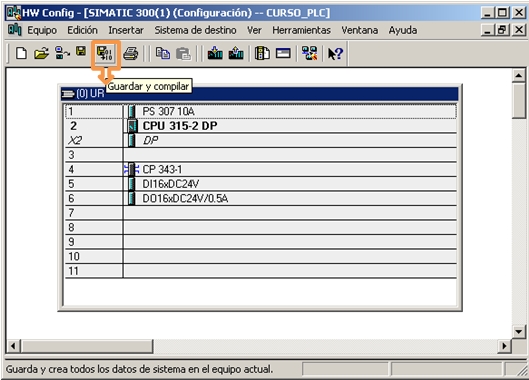The width and height of the screenshot is (529, 380).
Task: Select empty slot 7 in rack
Action: (261, 213)
